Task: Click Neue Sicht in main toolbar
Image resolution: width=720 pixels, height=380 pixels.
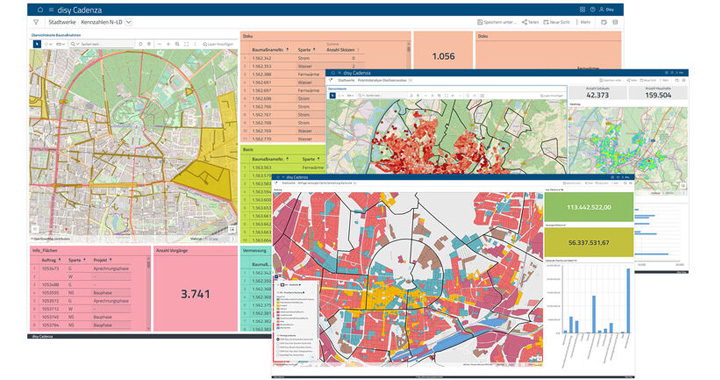Action: pyautogui.click(x=557, y=22)
